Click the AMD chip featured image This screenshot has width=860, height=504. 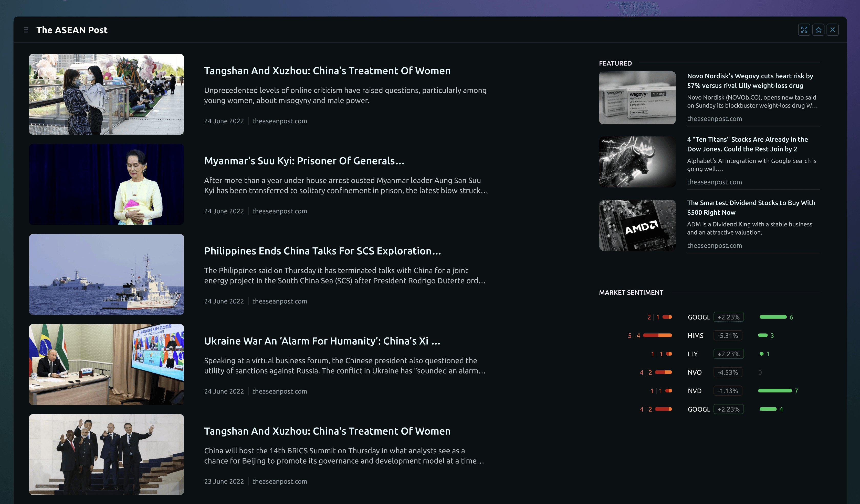pyautogui.click(x=637, y=225)
